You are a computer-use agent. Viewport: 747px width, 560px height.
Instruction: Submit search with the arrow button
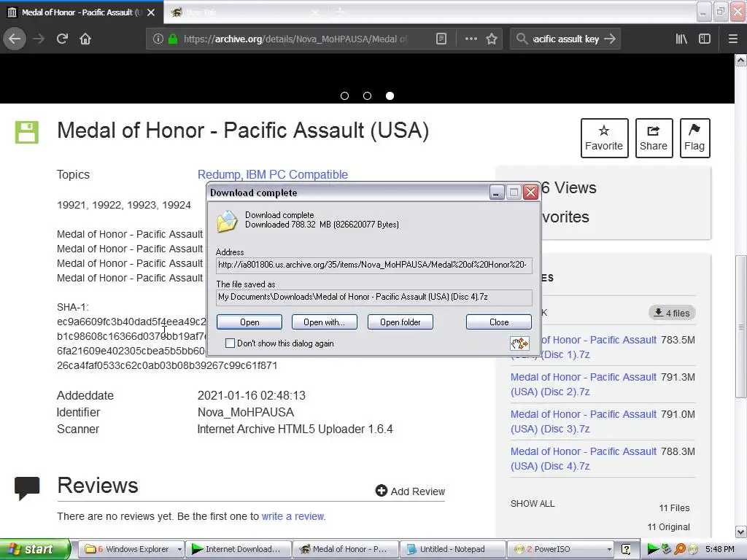(x=610, y=39)
